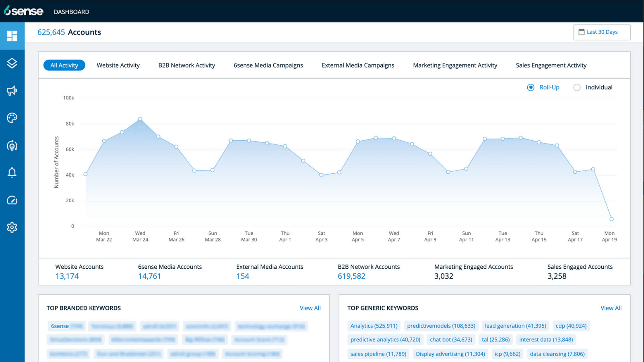This screenshot has width=644, height=362.
Task: Open the Last 30 Days date range
Action: (602, 32)
